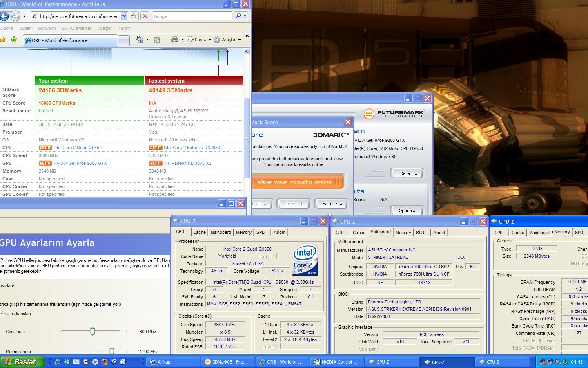This screenshot has height=368, width=588.
Task: Click the ORB page vertical scrollbar
Action: 246,138
